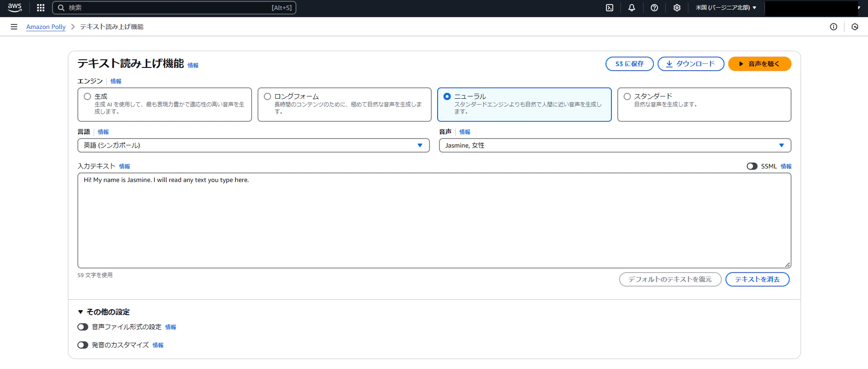Open 情報 link next to 発音のカスタマイズ
868x369 pixels.
tap(158, 345)
